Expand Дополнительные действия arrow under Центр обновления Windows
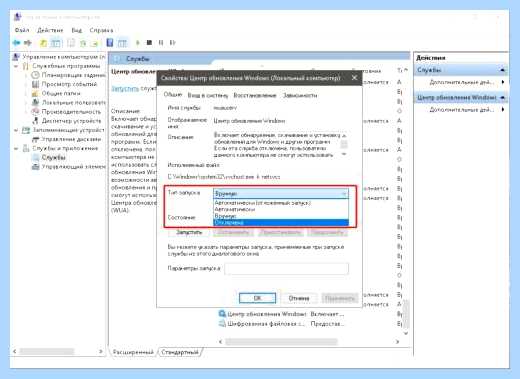520x379 pixels. click(x=503, y=109)
